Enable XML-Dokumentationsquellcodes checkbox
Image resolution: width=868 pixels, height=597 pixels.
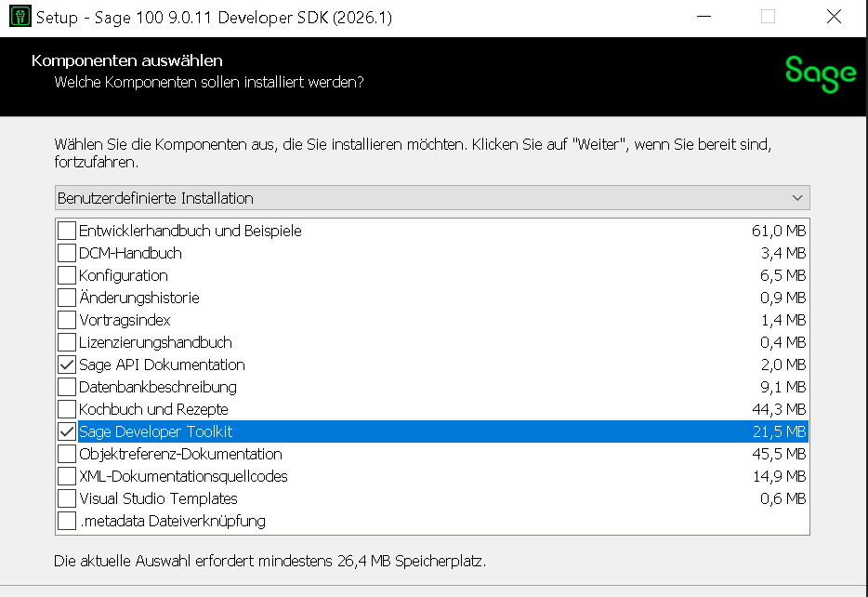(x=67, y=476)
